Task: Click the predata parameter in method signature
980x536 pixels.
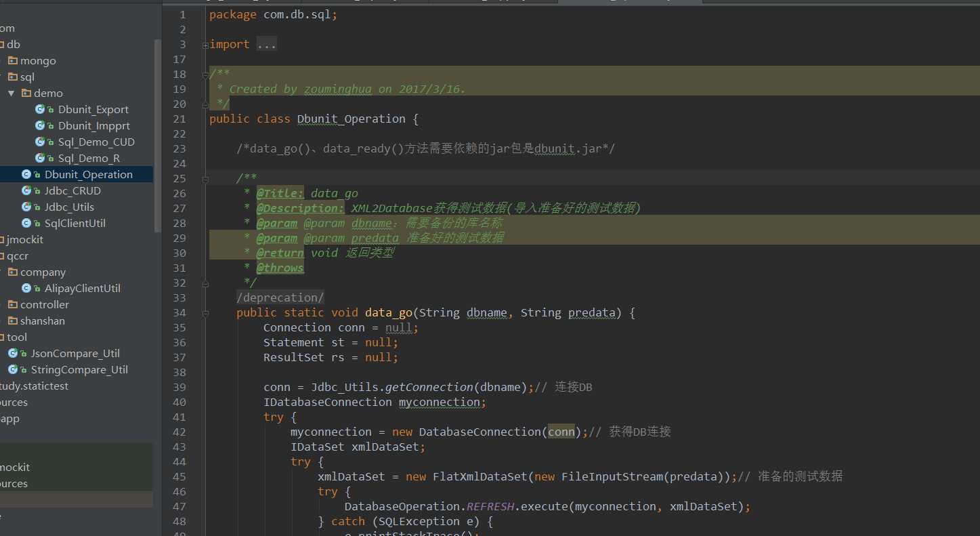Action: (x=592, y=312)
